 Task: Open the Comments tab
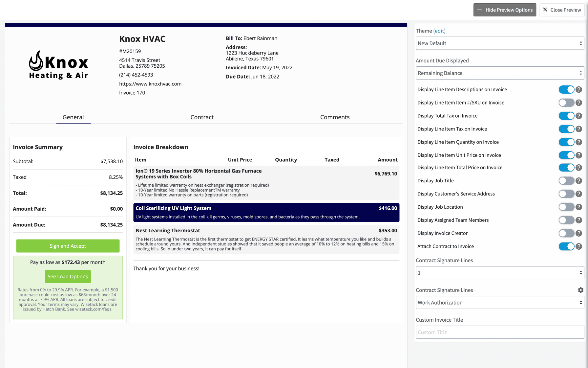click(335, 117)
